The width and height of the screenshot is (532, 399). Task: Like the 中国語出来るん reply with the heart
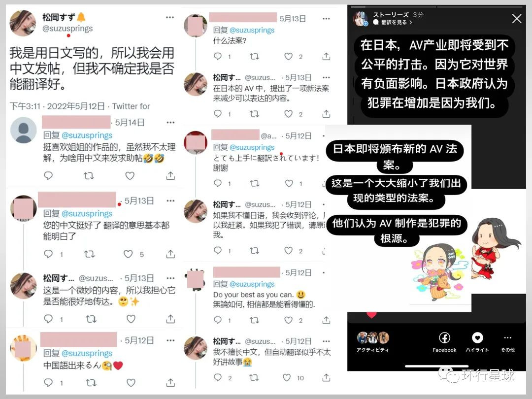tap(131, 383)
